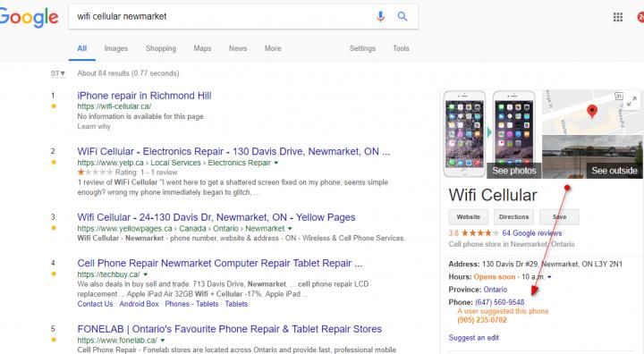The height and width of the screenshot is (354, 644).
Task: Open the Google apps grid icon
Action: coord(618,17)
